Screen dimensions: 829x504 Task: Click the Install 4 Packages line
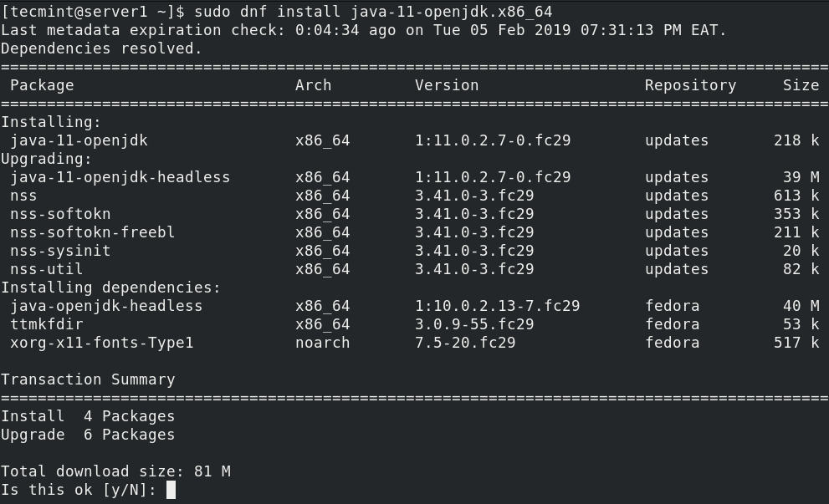88,416
